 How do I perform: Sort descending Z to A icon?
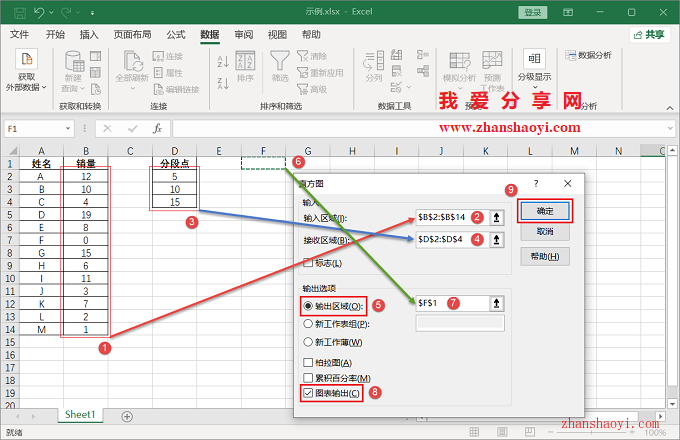pos(223,83)
